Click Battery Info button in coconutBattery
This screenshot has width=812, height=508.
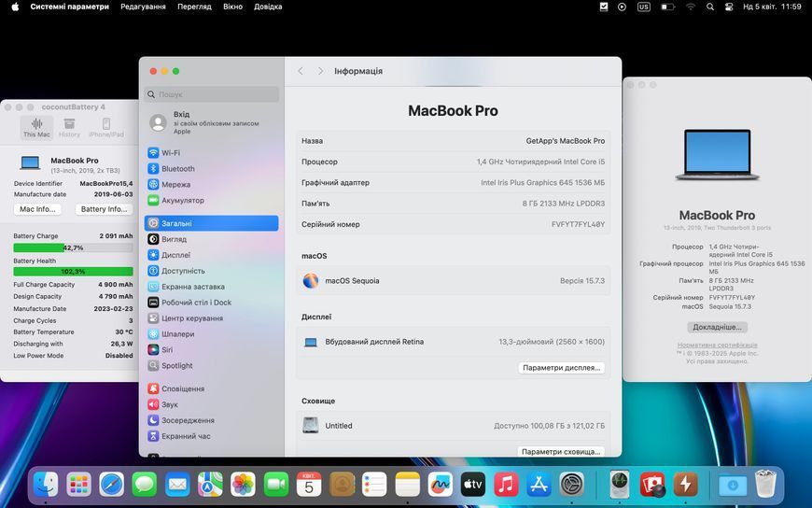(x=105, y=209)
